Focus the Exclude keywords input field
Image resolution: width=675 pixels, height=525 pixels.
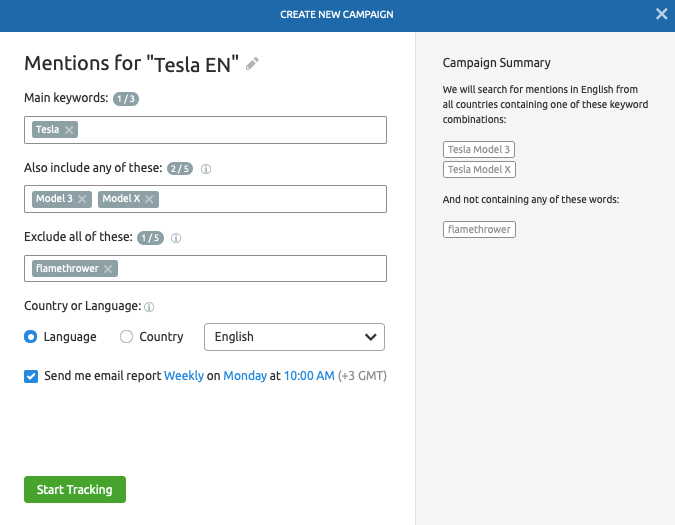tap(205, 269)
